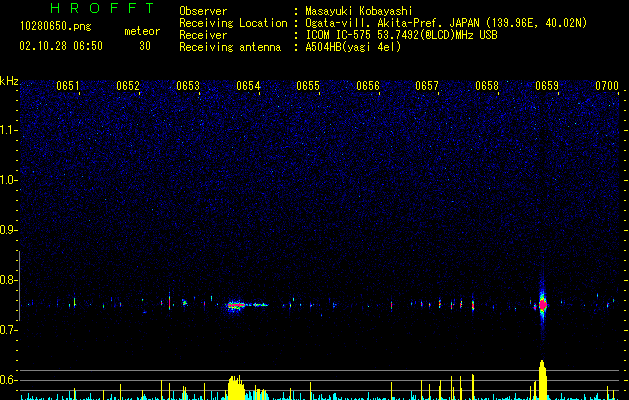Click the Receiving antenna field label
The height and width of the screenshot is (400, 629).
point(230,47)
